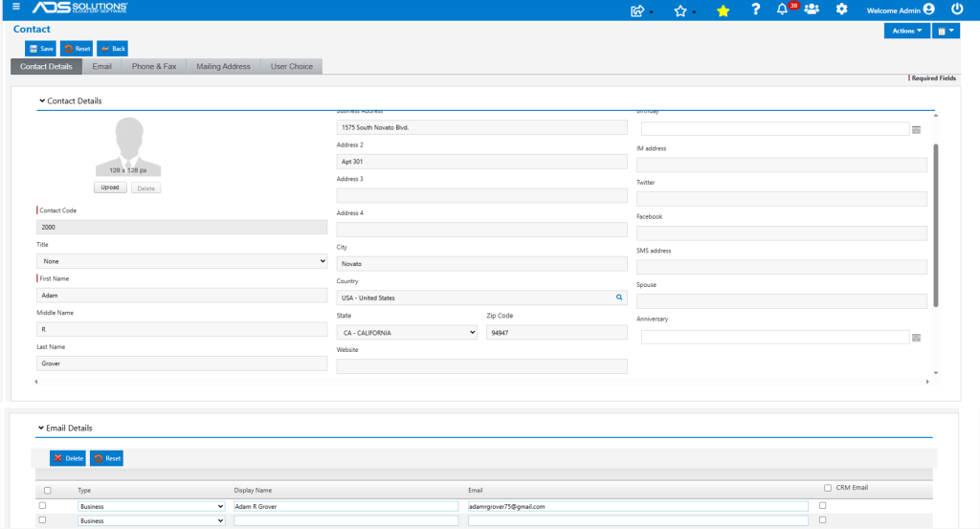Click the Zip Code field
Viewport: 980px width, 529px height.
click(557, 333)
